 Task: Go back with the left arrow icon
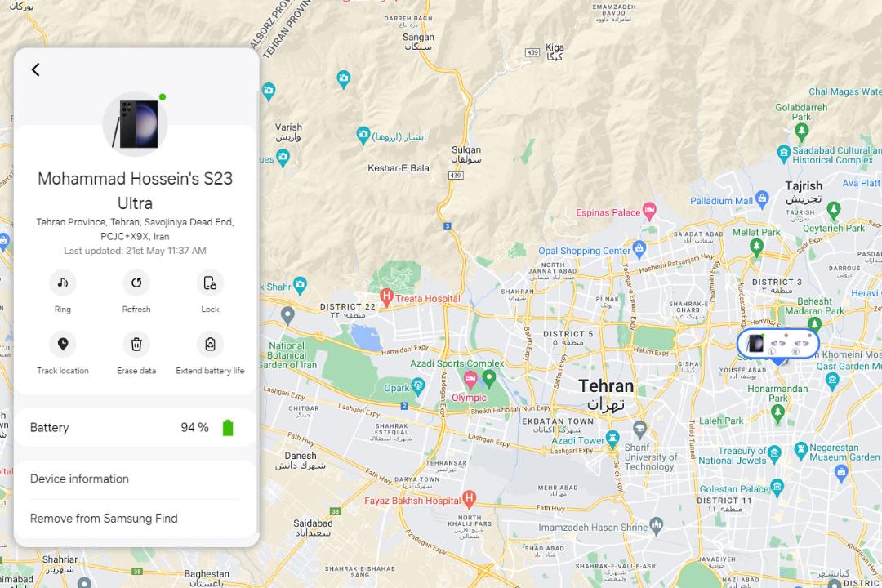click(x=35, y=69)
